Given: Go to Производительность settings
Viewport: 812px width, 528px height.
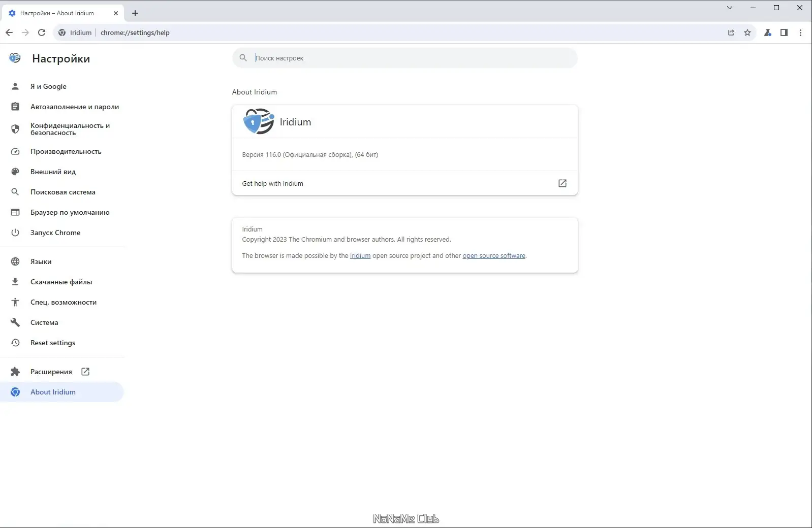Looking at the screenshot, I should [62, 151].
